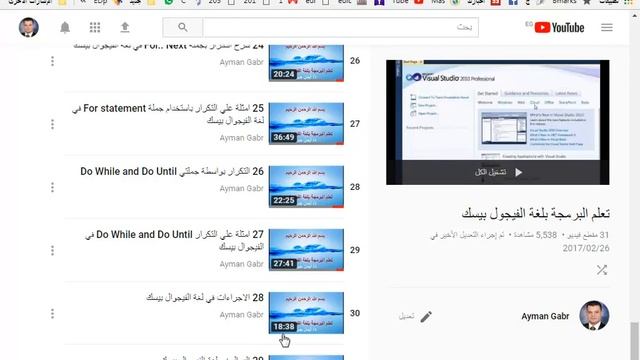The image size is (640, 360).
Task: Open options menu for video row 26
Action: tap(52, 61)
